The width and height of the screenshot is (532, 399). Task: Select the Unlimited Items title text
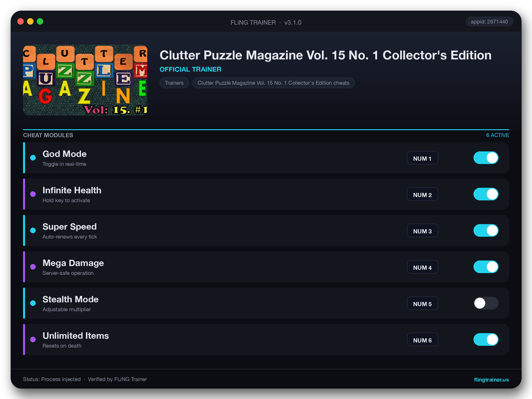pyautogui.click(x=76, y=336)
